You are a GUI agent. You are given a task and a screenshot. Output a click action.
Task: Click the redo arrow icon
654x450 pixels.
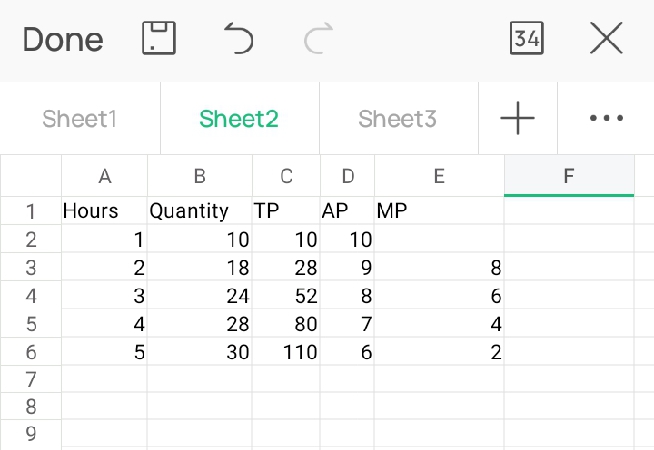coord(318,39)
